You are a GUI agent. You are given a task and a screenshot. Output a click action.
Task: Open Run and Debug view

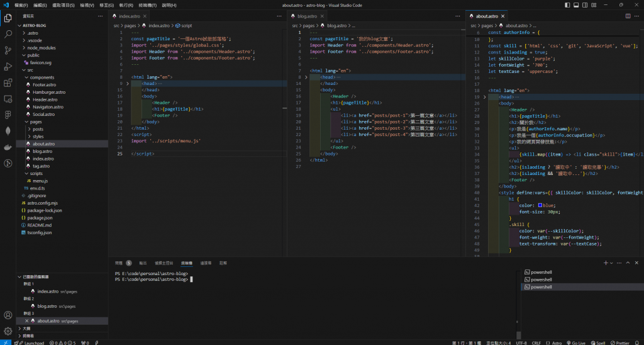[x=8, y=67]
